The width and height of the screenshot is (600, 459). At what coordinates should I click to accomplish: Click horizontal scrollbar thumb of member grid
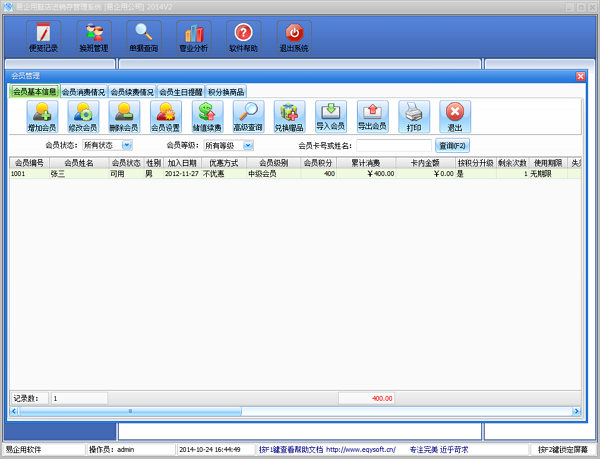tap(130, 411)
